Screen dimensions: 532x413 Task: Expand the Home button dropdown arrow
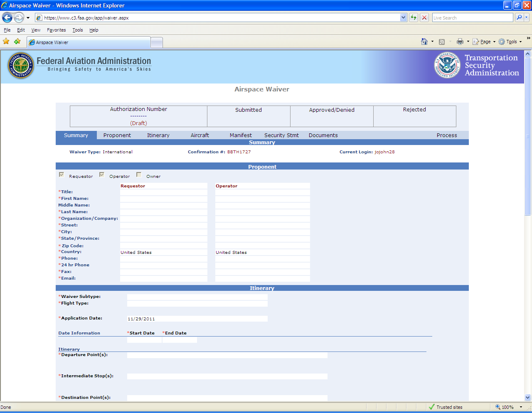click(432, 42)
